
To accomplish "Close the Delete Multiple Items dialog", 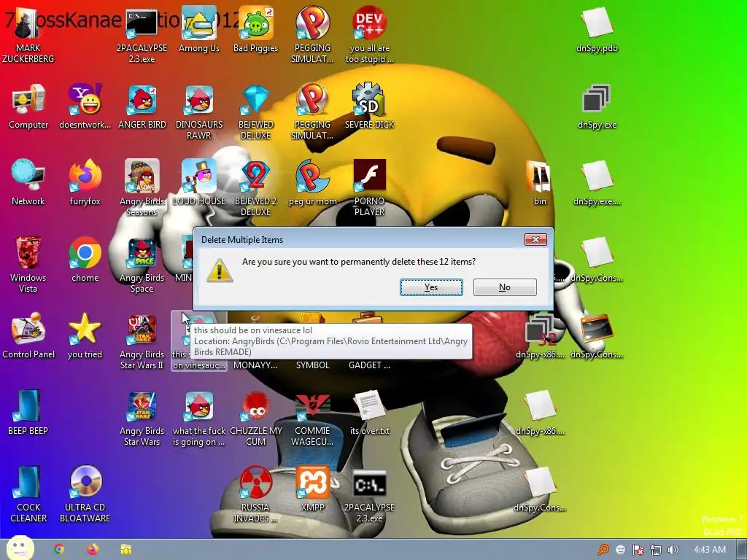I will pos(535,239).
